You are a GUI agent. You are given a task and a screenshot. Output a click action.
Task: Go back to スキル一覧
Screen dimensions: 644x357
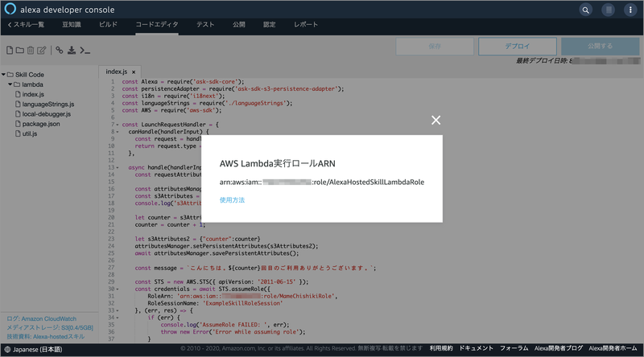pos(26,25)
